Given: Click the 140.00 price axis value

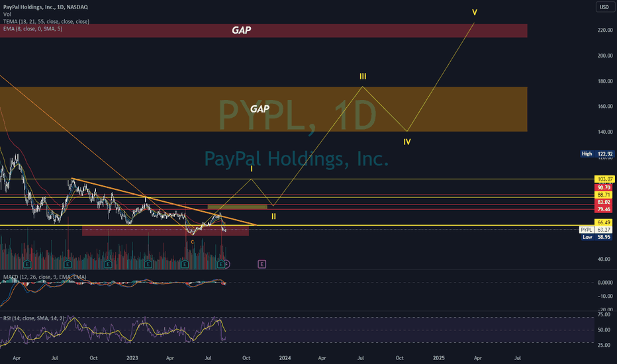Looking at the screenshot, I should pos(605,132).
